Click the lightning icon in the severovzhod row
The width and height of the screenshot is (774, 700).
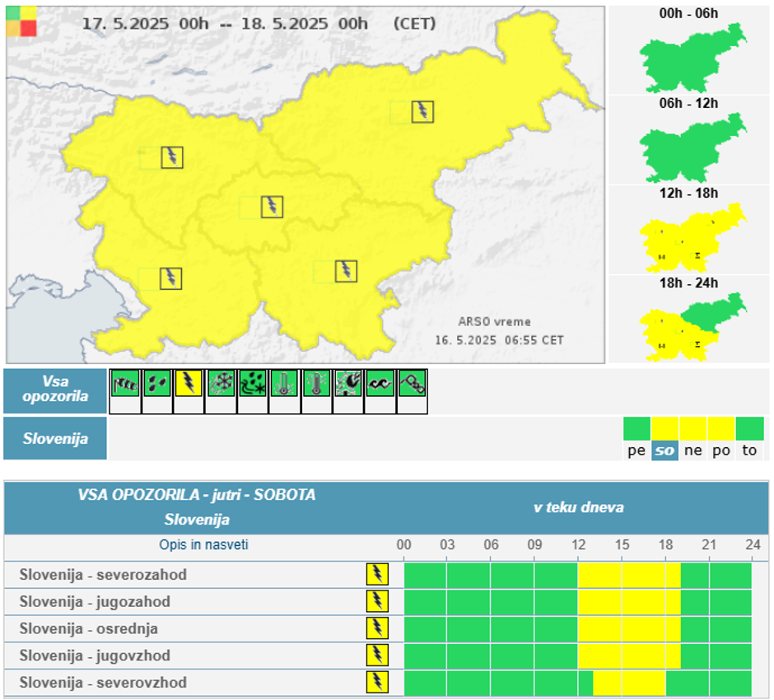pos(377,683)
